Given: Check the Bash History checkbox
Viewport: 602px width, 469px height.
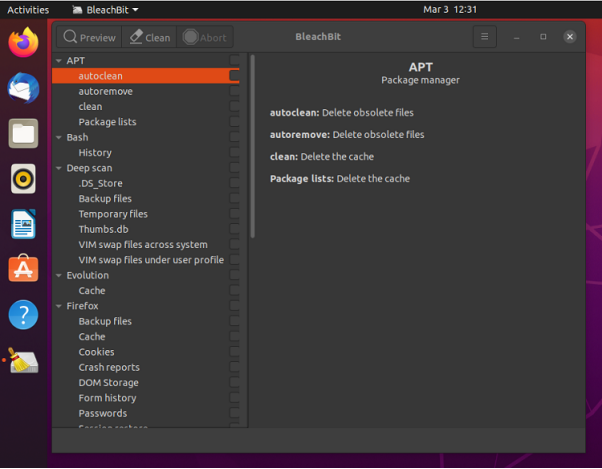Looking at the screenshot, I should (x=234, y=153).
